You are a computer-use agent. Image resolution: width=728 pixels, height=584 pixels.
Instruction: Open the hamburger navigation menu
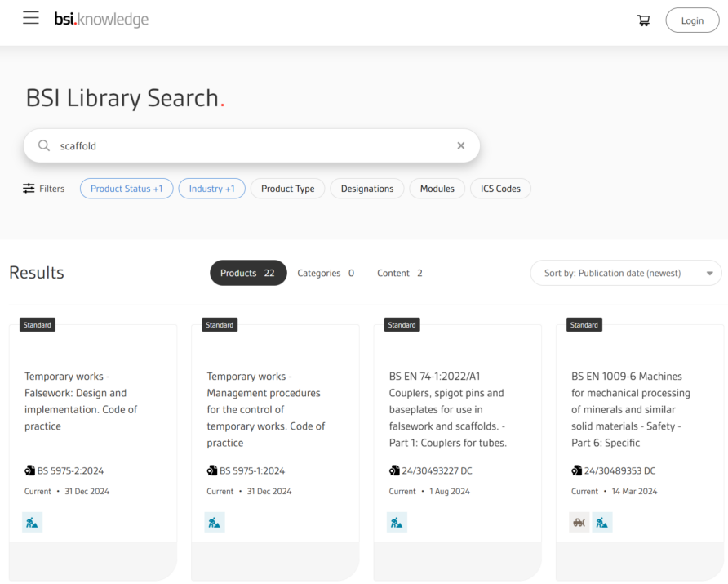coord(31,18)
